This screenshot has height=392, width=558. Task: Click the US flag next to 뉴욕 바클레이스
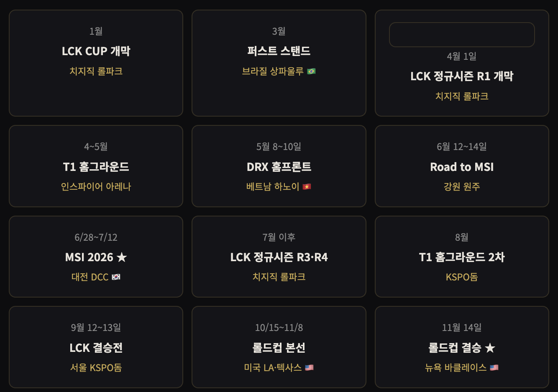(494, 367)
